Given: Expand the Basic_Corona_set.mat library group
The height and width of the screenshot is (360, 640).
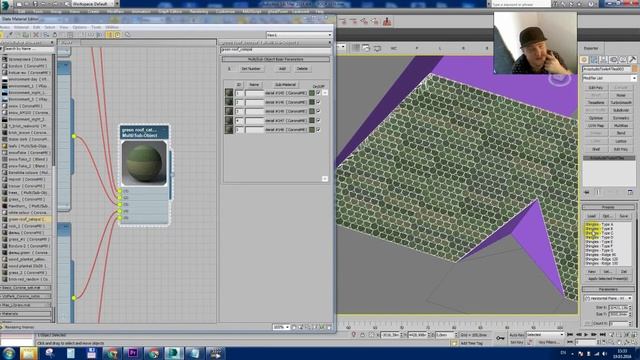Looking at the screenshot, I should coord(26,288).
